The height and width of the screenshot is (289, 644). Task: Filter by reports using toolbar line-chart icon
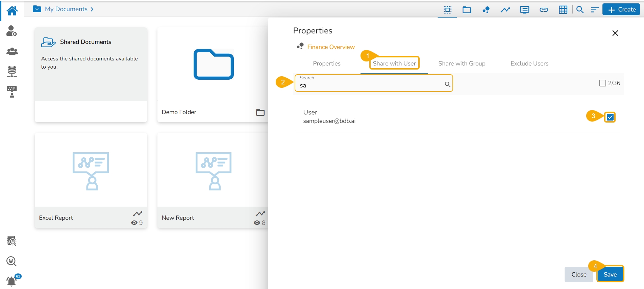pyautogui.click(x=505, y=10)
